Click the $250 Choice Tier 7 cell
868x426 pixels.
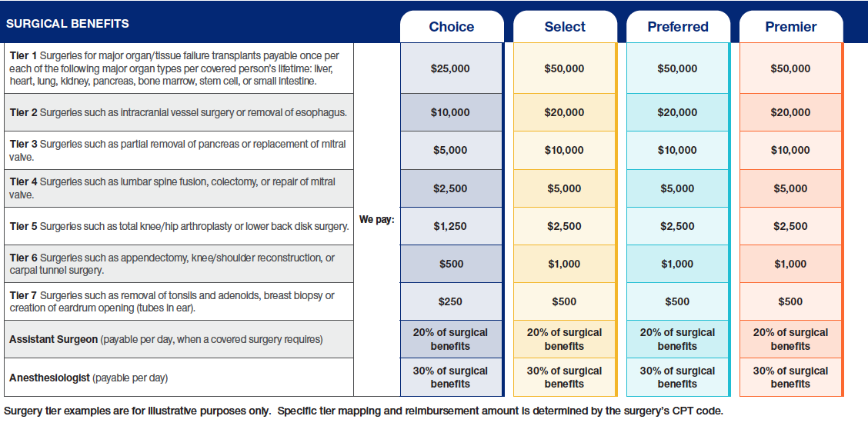click(450, 301)
